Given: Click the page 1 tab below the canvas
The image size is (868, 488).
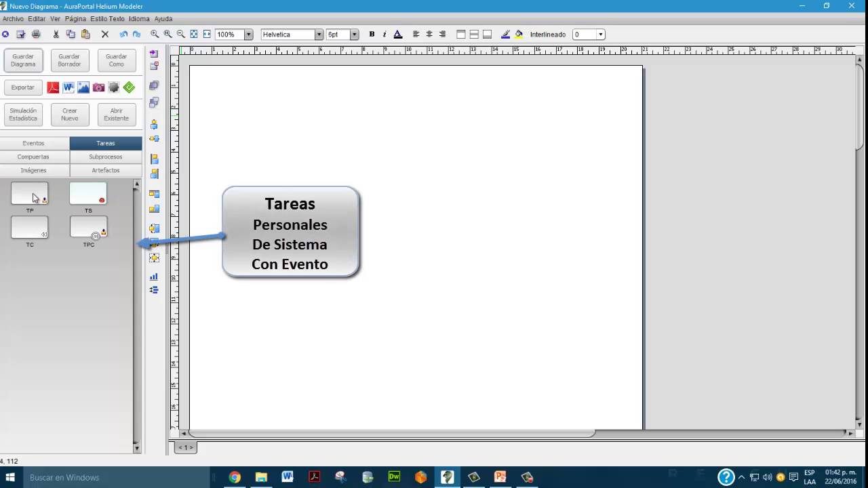Looking at the screenshot, I should (x=185, y=447).
